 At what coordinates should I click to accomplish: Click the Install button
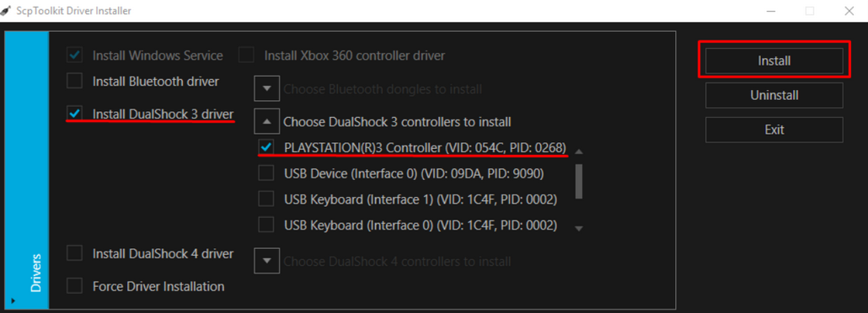774,61
